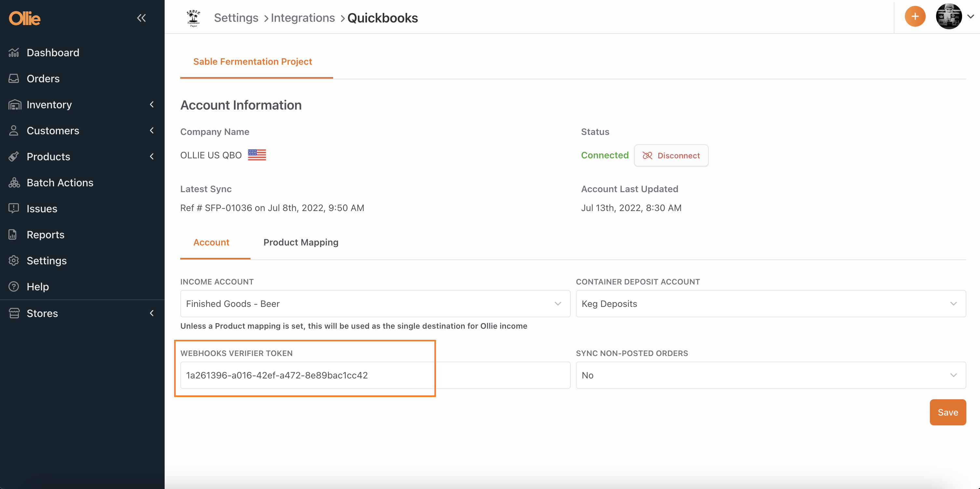Click the Issues alert icon

[14, 208]
